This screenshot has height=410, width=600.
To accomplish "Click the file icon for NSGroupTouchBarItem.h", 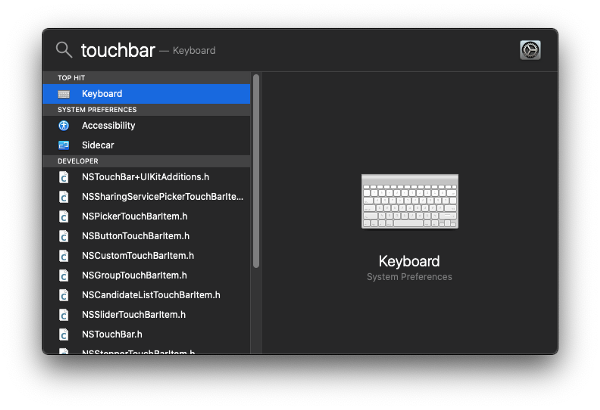I will pos(64,275).
